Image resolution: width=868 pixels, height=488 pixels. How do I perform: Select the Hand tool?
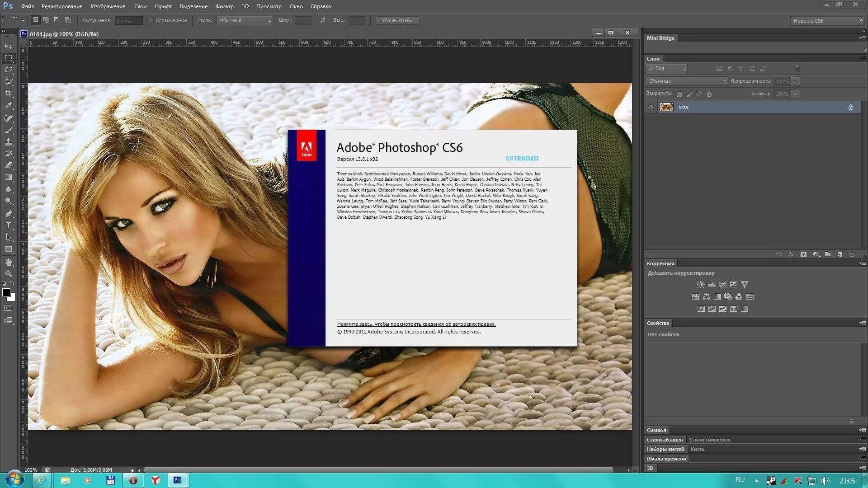click(x=8, y=261)
